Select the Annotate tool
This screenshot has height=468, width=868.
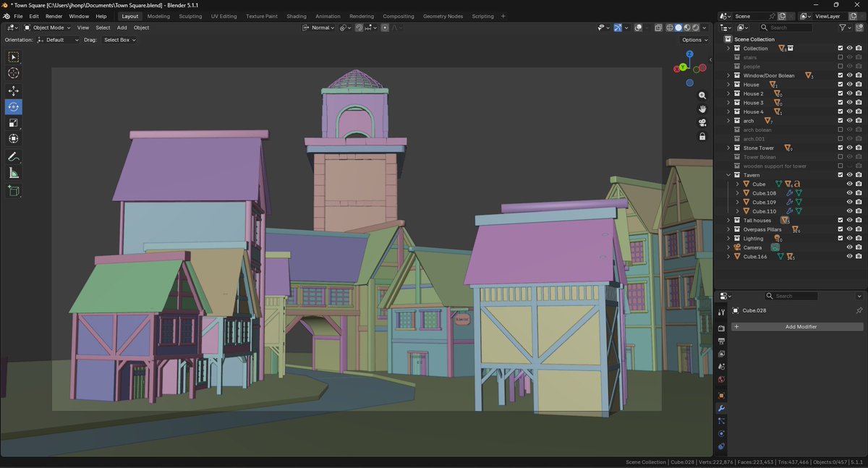click(13, 157)
